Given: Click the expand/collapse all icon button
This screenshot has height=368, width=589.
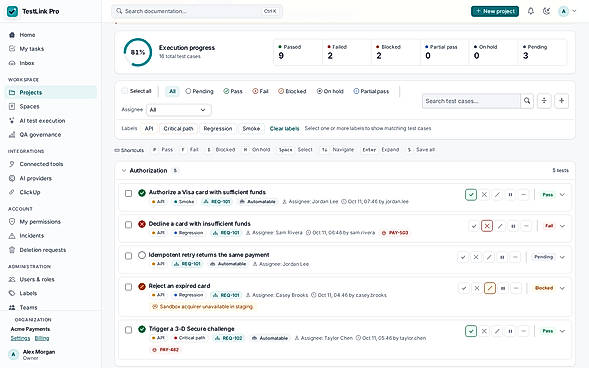Looking at the screenshot, I should pyautogui.click(x=544, y=101).
